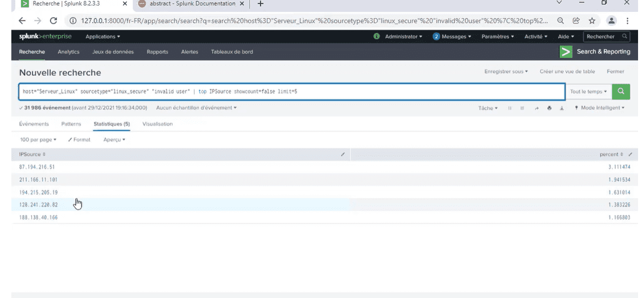Click the splunk>enterprise logo

45,37
